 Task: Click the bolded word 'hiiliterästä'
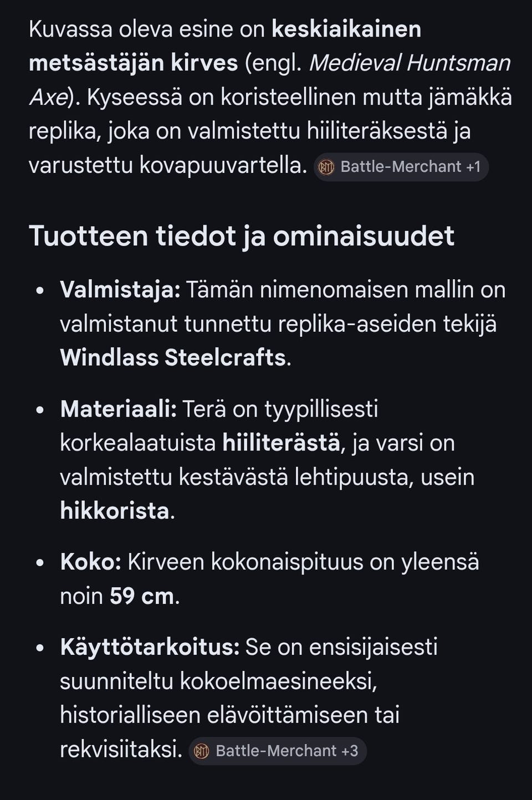pos(280,443)
